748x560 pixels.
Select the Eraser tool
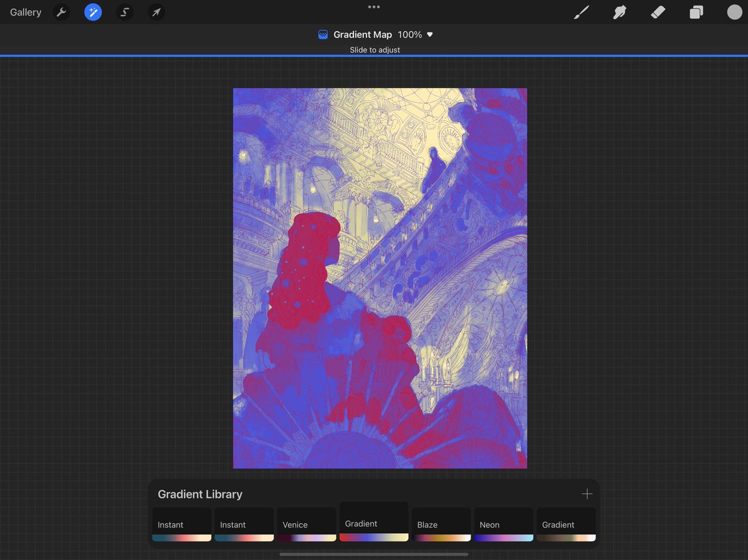(658, 12)
